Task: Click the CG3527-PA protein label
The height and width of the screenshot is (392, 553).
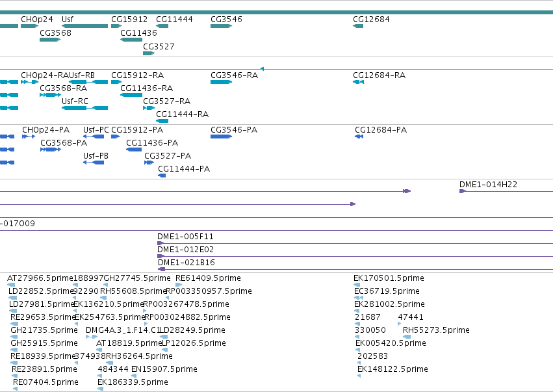Action: click(168, 156)
